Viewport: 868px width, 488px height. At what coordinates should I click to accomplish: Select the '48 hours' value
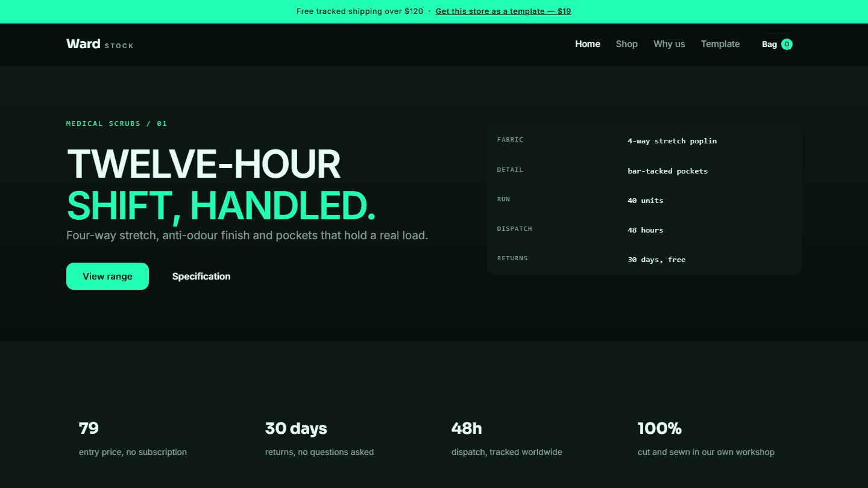tap(646, 230)
